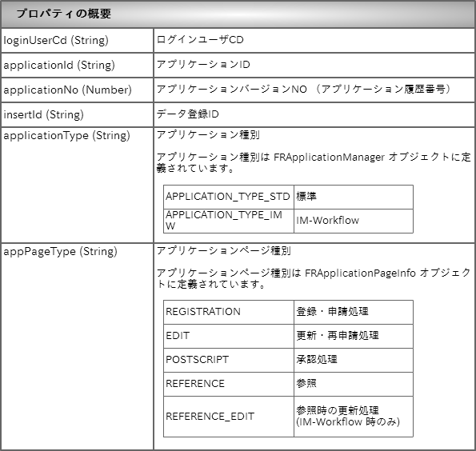Click the sentence mentioning FRApplicationPageInfo
Viewport: 476px width, 451px height.
(314, 278)
